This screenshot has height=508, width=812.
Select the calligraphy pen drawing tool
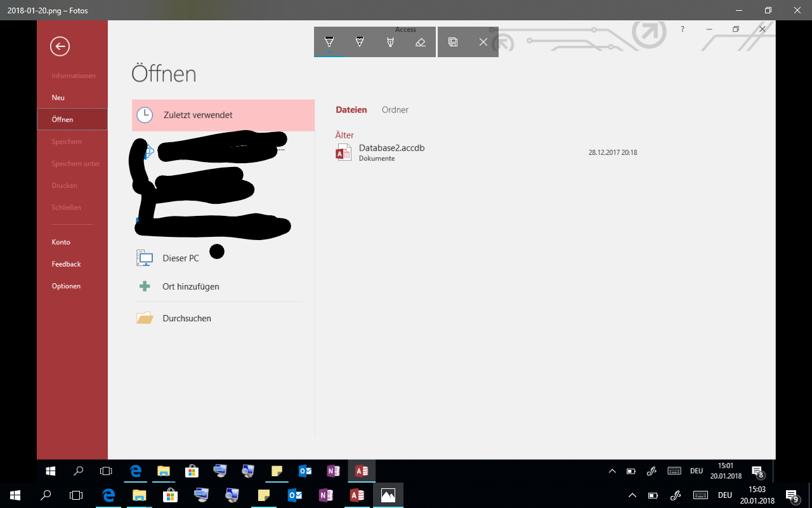[390, 42]
